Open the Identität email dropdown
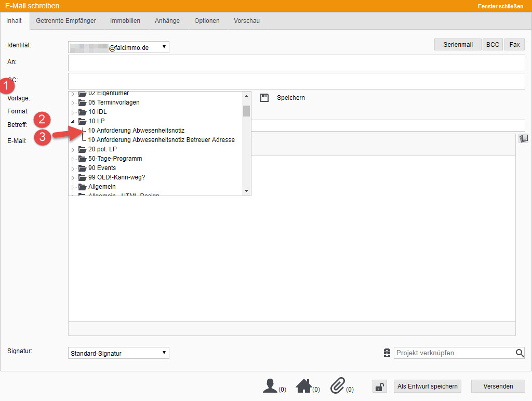532x401 pixels. [119, 47]
